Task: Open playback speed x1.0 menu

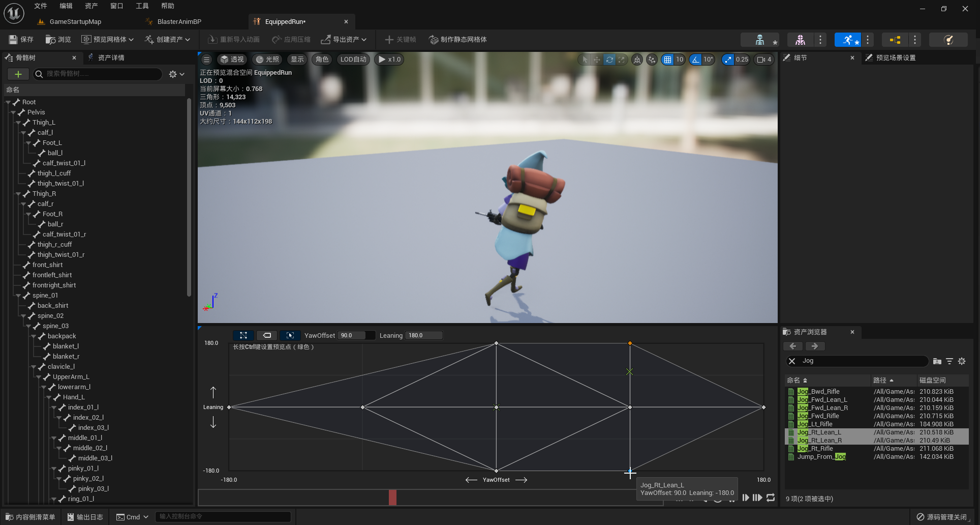Action: click(x=390, y=60)
